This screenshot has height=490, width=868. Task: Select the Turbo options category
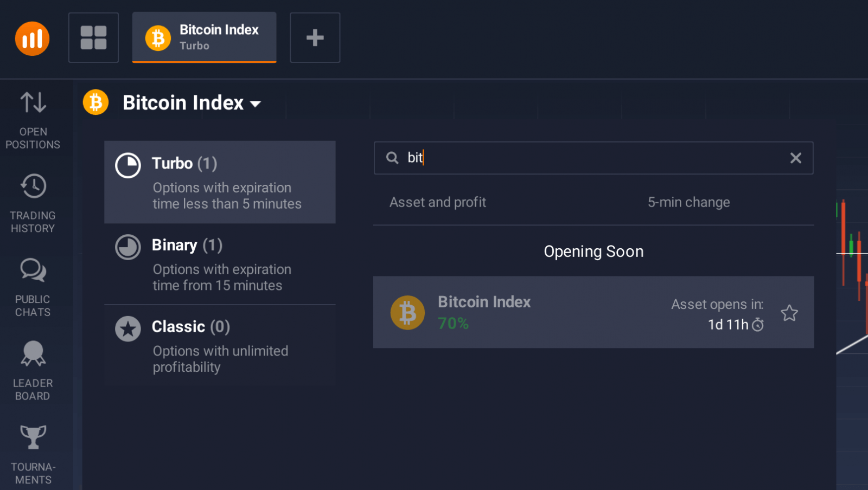[x=220, y=182]
